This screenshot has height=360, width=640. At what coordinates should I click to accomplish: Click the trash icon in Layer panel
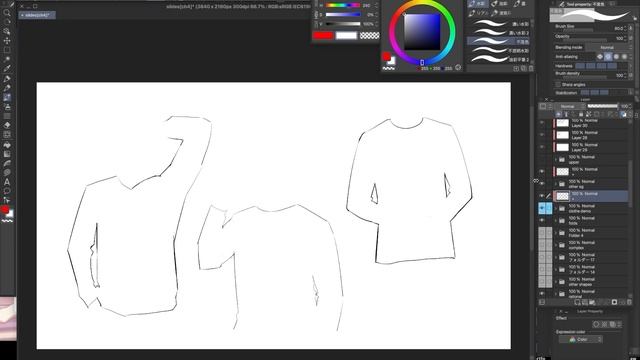[x=629, y=302]
